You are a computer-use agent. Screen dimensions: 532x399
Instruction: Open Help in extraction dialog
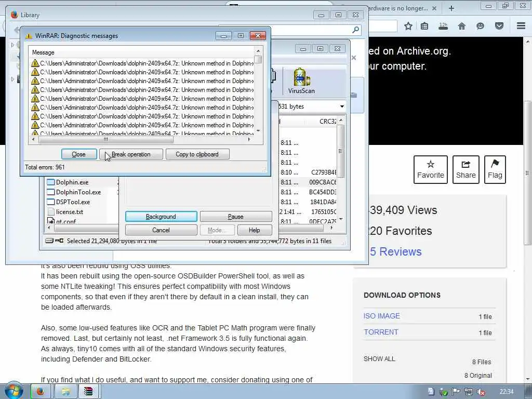pos(255,230)
